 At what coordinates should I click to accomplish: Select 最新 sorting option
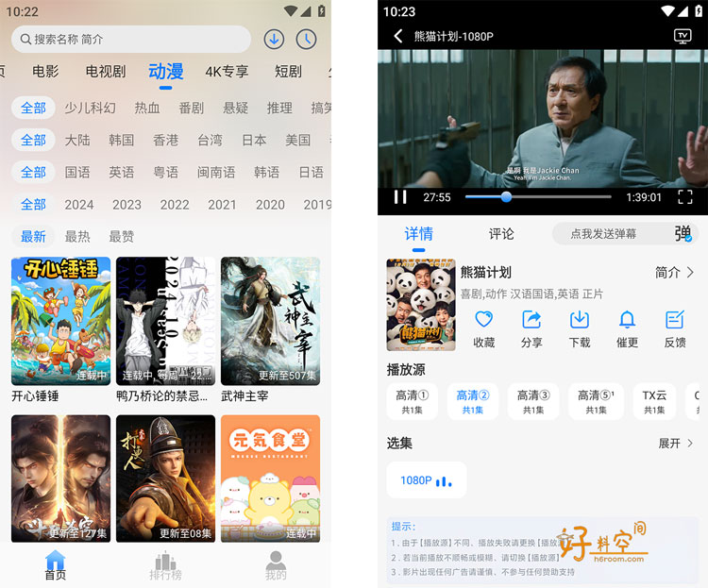pyautogui.click(x=33, y=236)
